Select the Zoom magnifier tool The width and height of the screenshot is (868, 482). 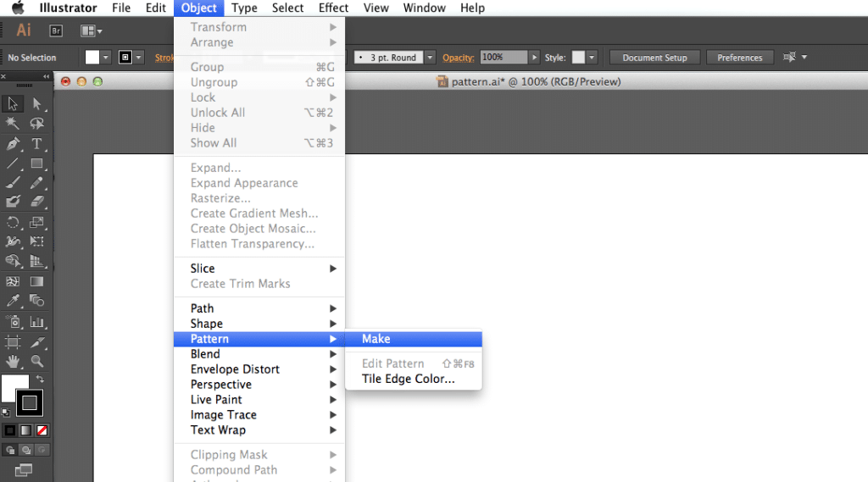click(37, 362)
